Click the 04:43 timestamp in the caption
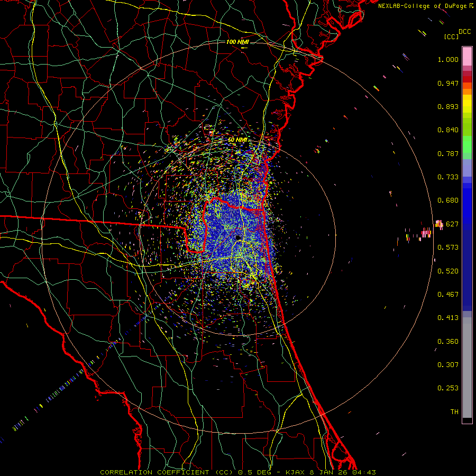The image size is (476, 476). tap(364, 472)
